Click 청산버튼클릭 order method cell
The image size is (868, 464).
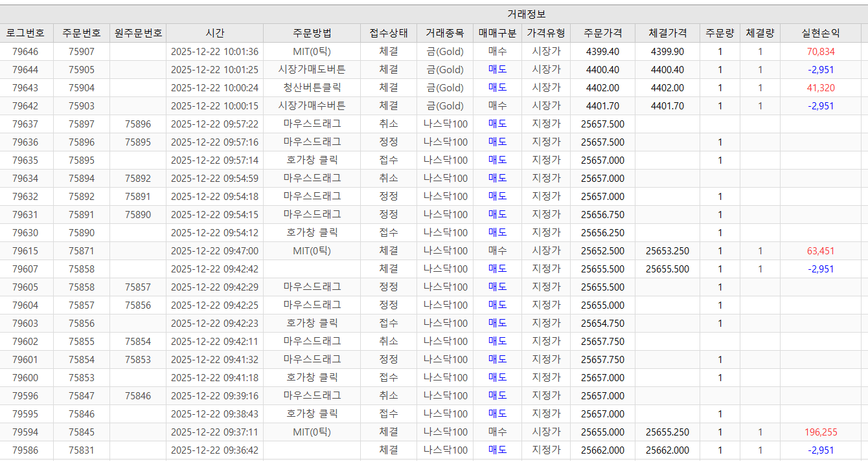[x=312, y=88]
